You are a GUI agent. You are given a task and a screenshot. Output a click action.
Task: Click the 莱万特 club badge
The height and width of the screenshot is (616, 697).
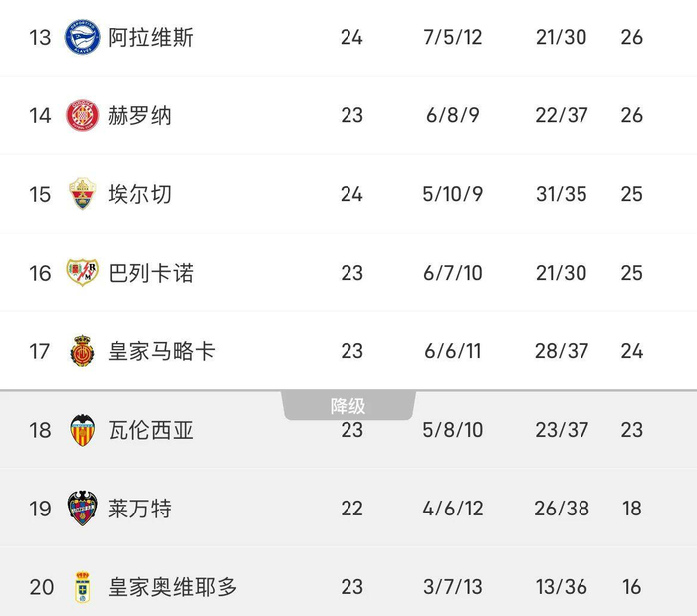[x=82, y=509]
